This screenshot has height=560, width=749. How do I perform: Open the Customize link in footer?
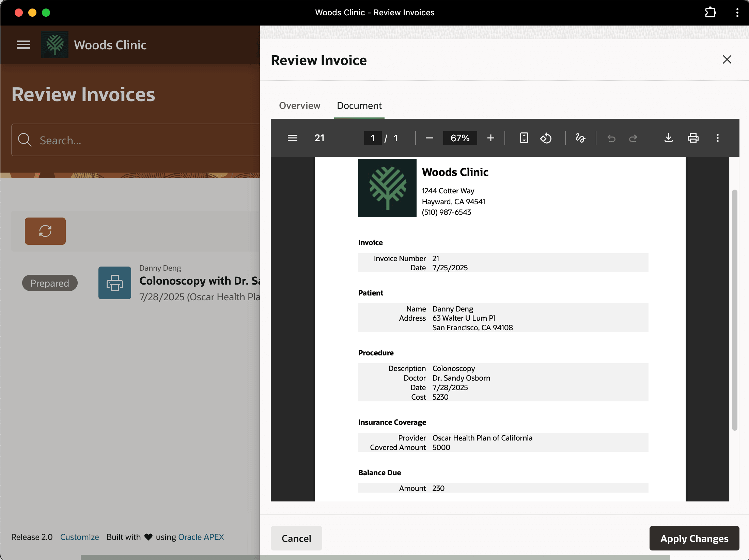point(79,537)
